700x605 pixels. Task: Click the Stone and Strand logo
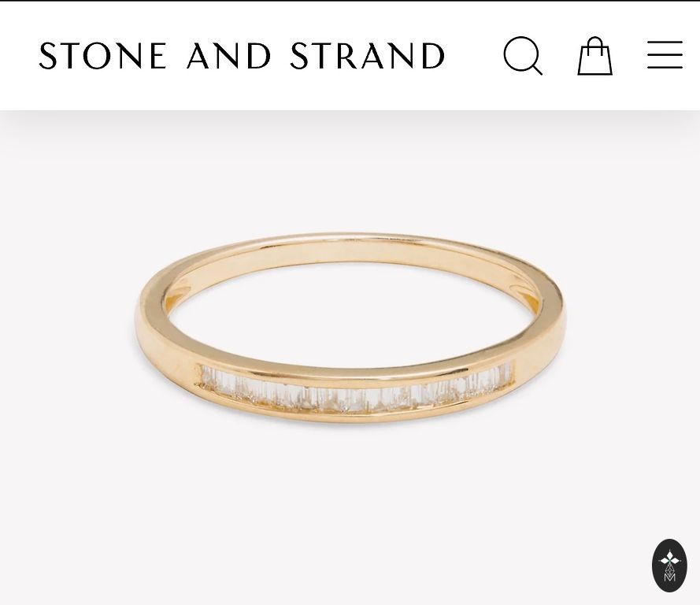point(242,56)
